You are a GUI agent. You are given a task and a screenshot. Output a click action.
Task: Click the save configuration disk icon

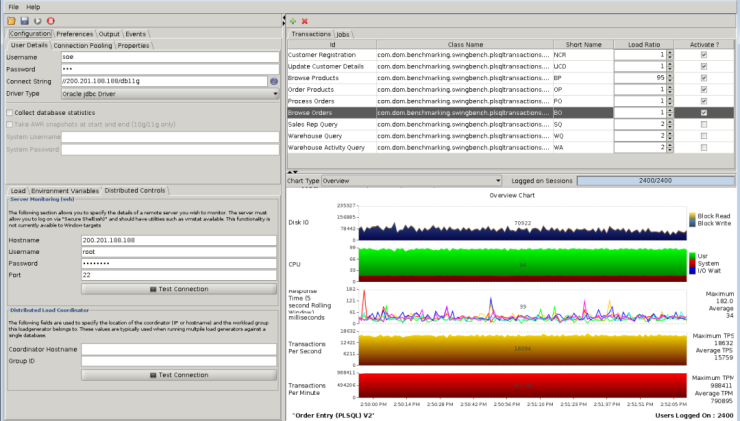click(25, 20)
